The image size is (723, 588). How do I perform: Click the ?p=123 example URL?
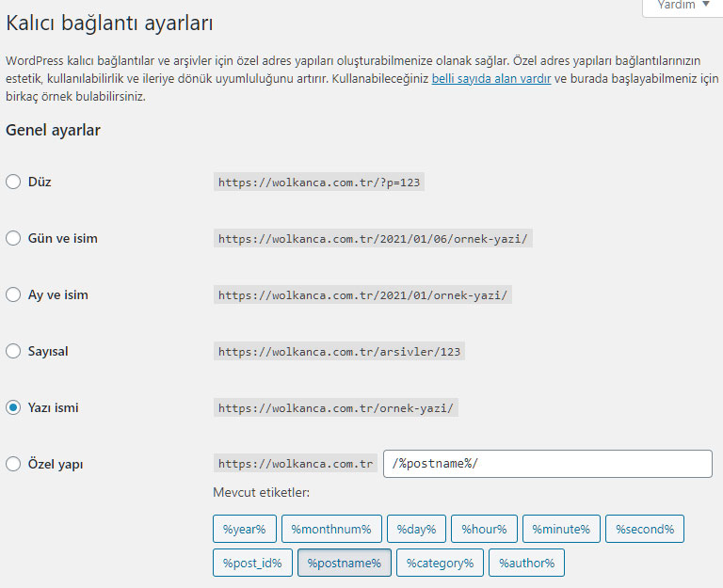tap(319, 182)
